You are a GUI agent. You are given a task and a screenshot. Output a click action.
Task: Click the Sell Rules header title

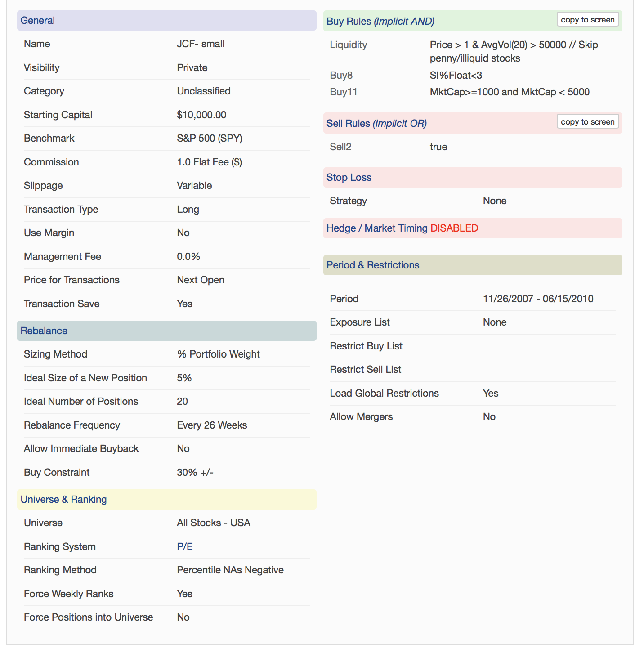[376, 124]
